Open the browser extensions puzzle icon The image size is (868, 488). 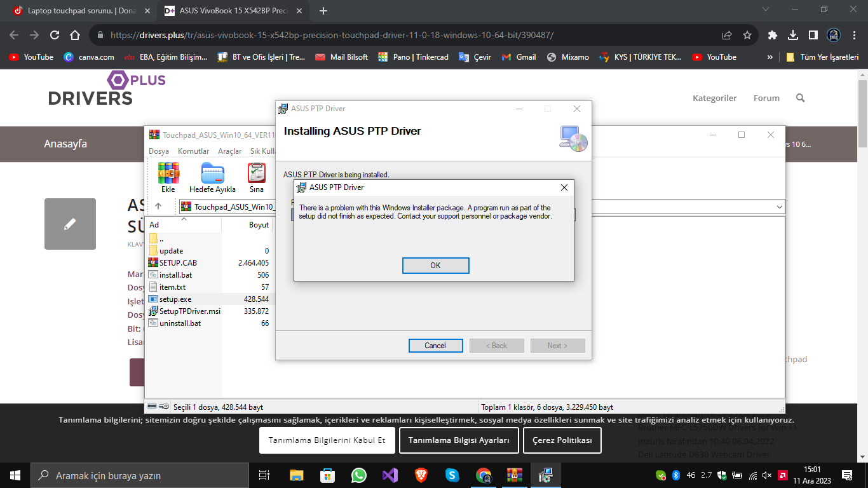(773, 36)
